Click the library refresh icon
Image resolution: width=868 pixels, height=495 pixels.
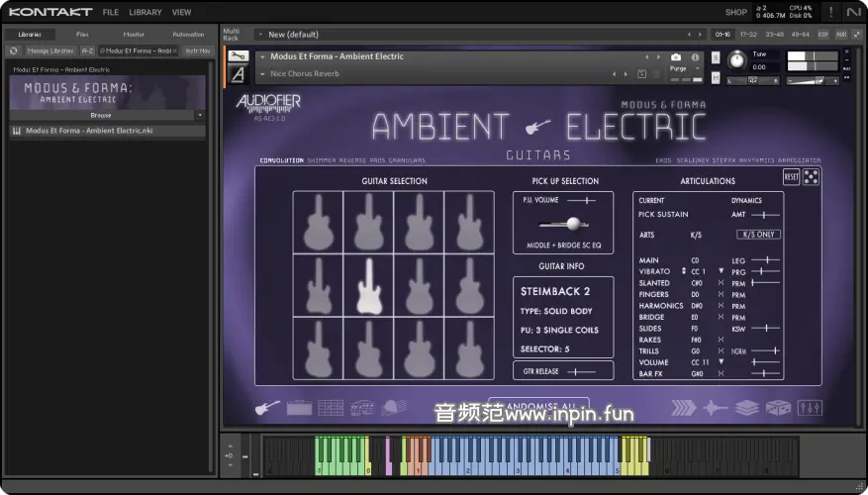(x=14, y=50)
